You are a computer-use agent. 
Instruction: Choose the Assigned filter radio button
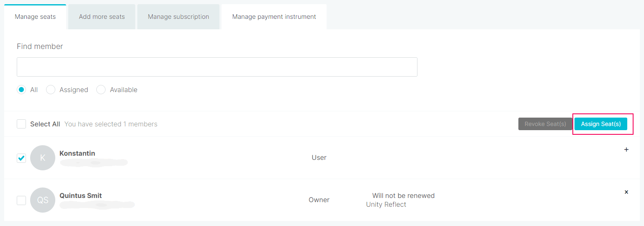(x=51, y=90)
